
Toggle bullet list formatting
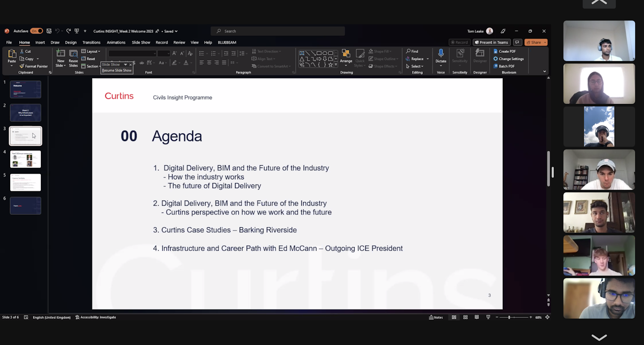point(202,53)
